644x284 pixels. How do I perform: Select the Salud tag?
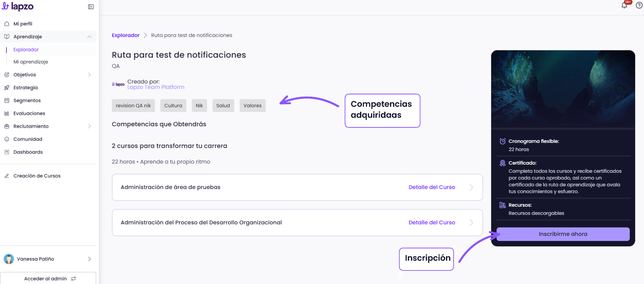click(223, 105)
